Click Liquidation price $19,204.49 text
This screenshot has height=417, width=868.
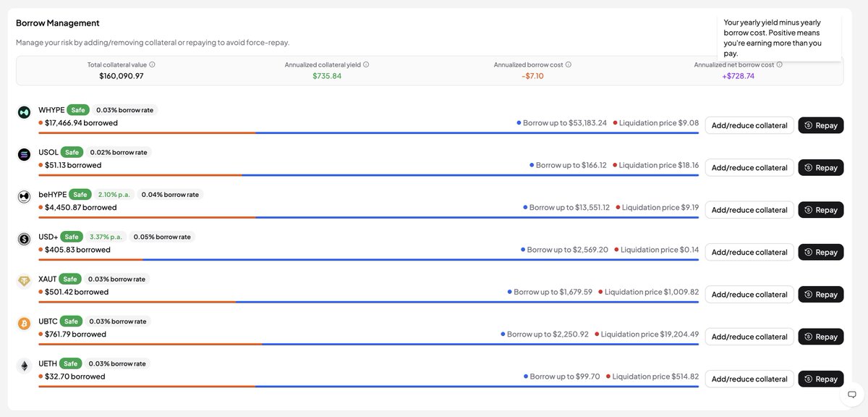coord(650,334)
